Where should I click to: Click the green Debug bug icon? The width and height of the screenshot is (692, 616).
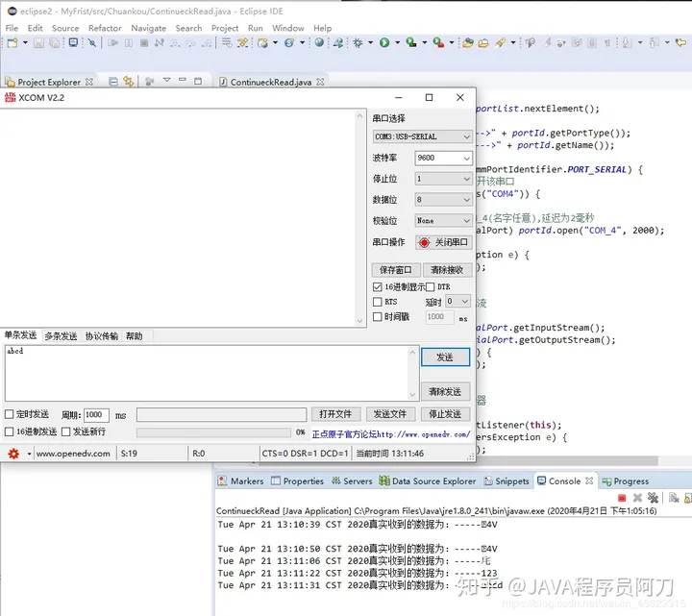(x=358, y=43)
